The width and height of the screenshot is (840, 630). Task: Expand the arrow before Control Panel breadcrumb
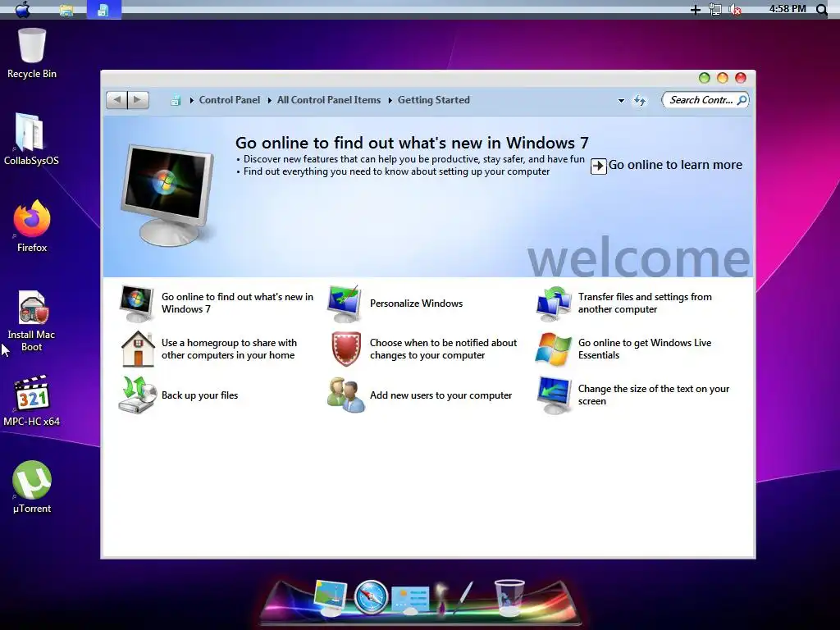[191, 100]
